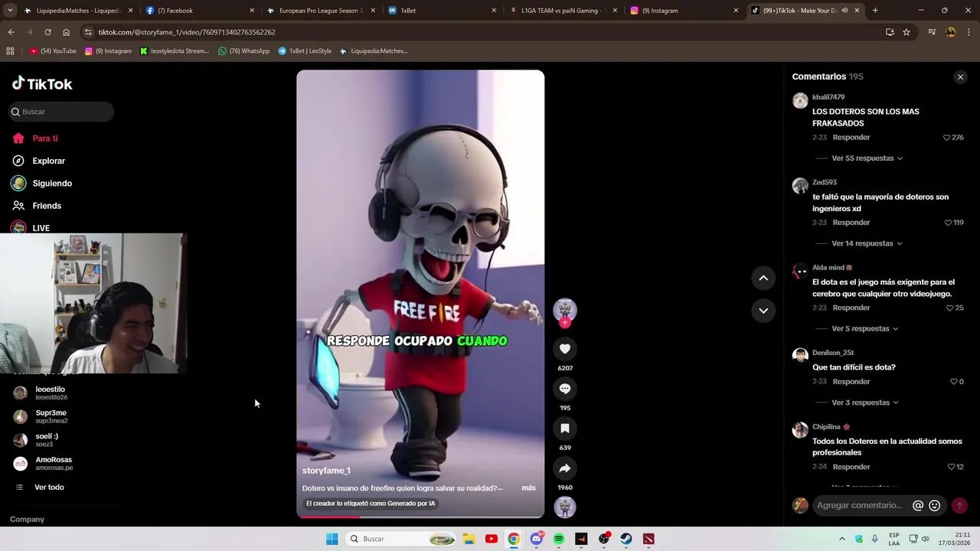The height and width of the screenshot is (551, 980).
Task: Bookmark this page with star icon
Action: click(906, 32)
